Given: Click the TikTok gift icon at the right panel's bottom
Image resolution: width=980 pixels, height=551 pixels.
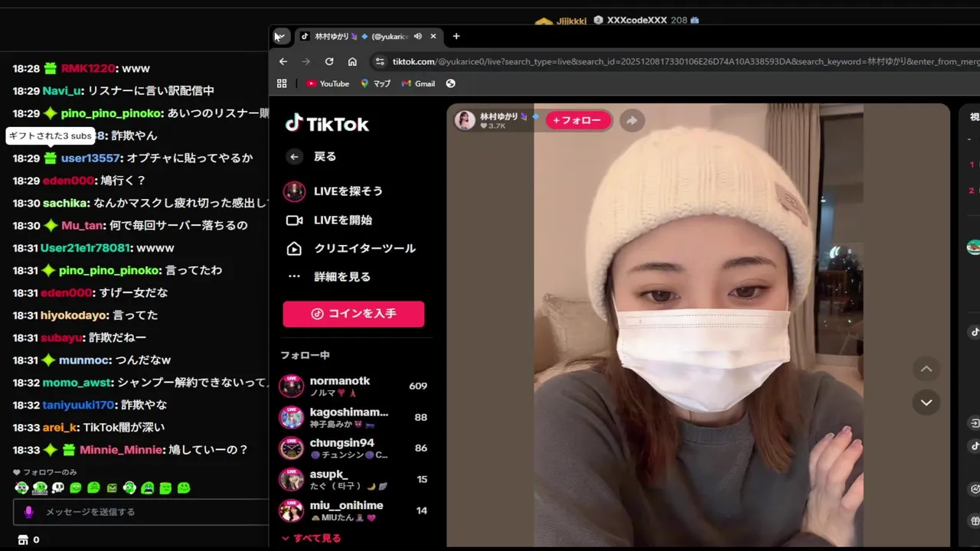Looking at the screenshot, I should tap(975, 520).
